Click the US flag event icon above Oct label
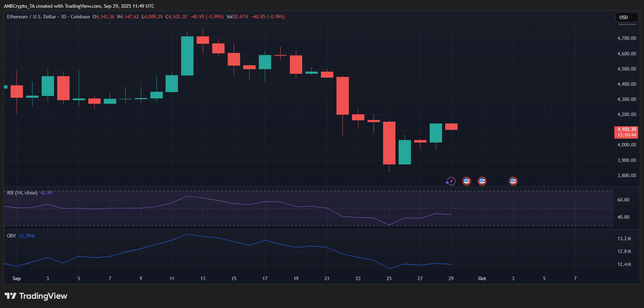This screenshot has width=644, height=308. pyautogui.click(x=482, y=181)
